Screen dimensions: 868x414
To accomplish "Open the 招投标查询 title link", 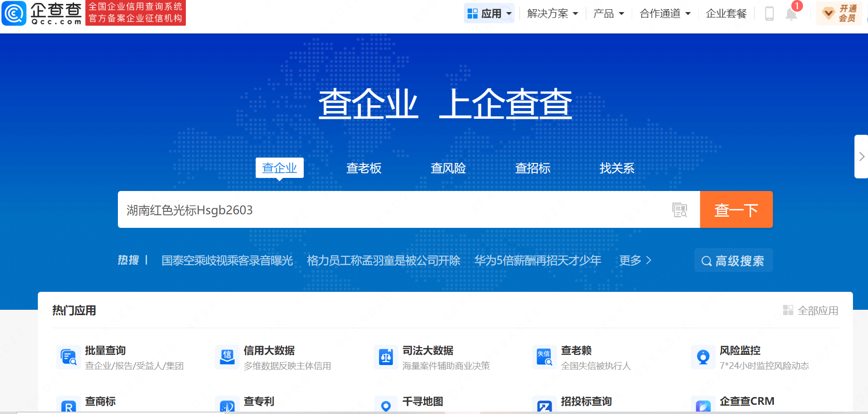I will [x=587, y=401].
